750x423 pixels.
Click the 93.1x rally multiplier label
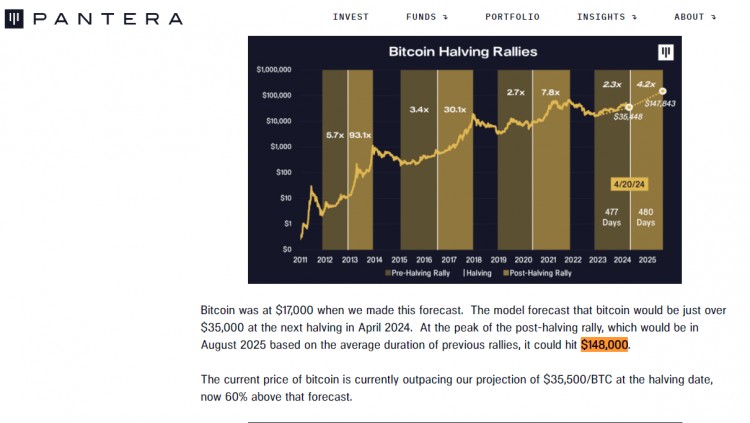tap(360, 135)
